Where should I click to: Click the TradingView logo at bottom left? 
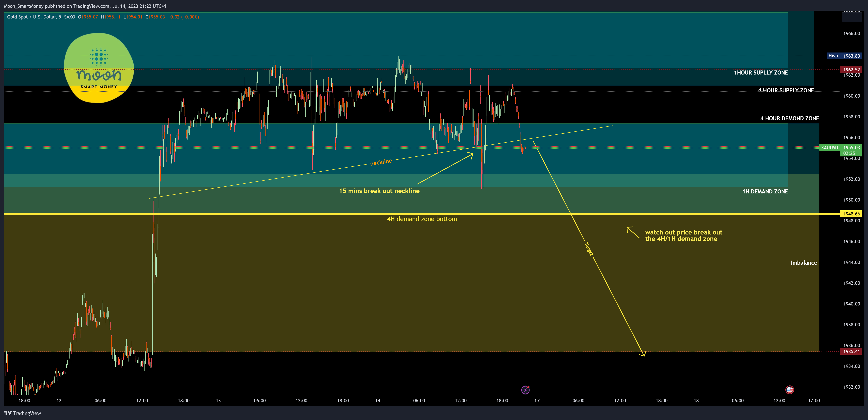coord(23,413)
